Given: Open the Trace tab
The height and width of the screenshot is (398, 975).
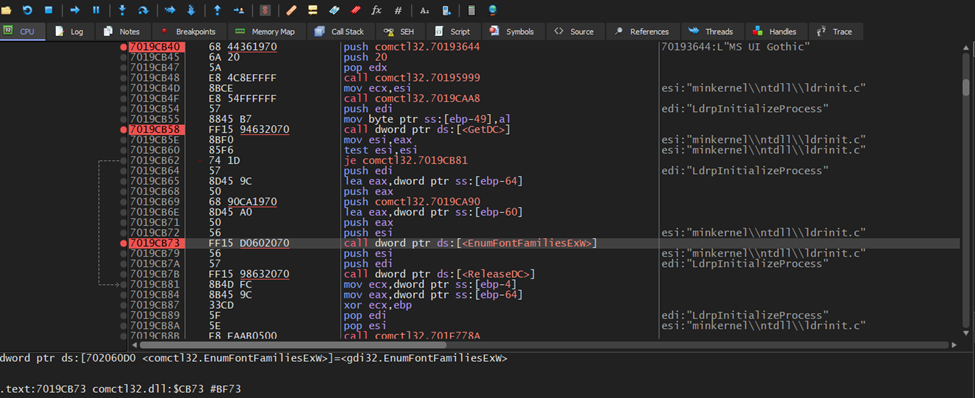Looking at the screenshot, I should coord(836,32).
